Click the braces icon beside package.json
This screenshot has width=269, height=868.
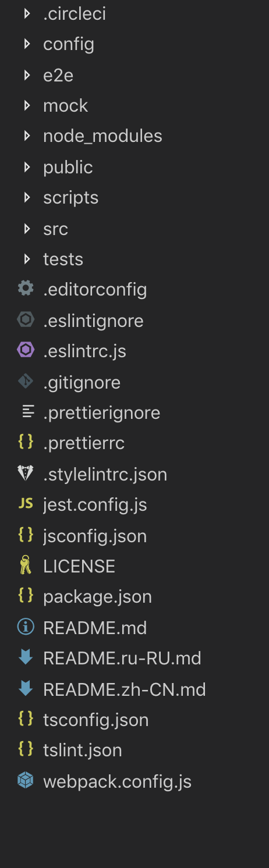click(26, 596)
